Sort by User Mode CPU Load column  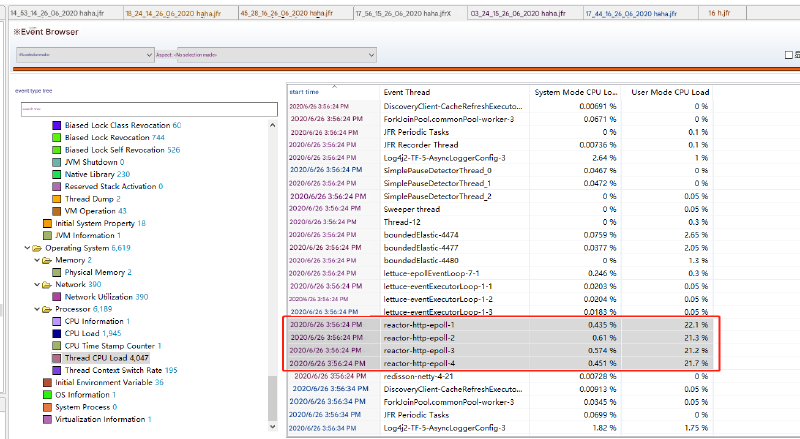click(x=667, y=91)
